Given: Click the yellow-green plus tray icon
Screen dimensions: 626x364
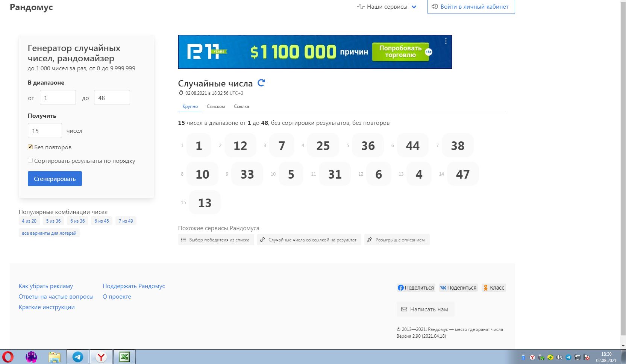Looking at the screenshot, I should [550, 357].
